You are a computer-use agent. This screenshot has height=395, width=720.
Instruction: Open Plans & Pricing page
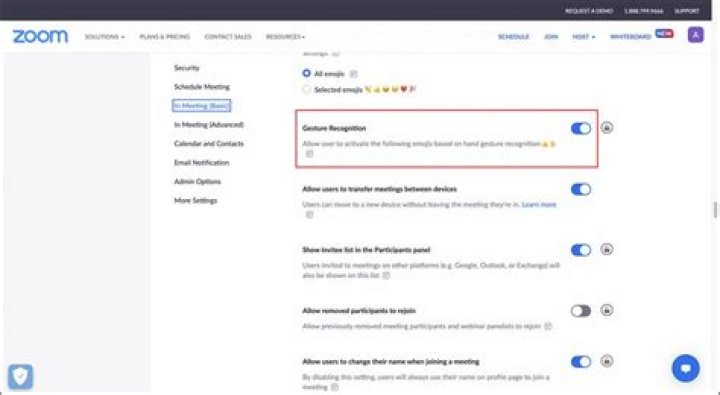click(165, 37)
